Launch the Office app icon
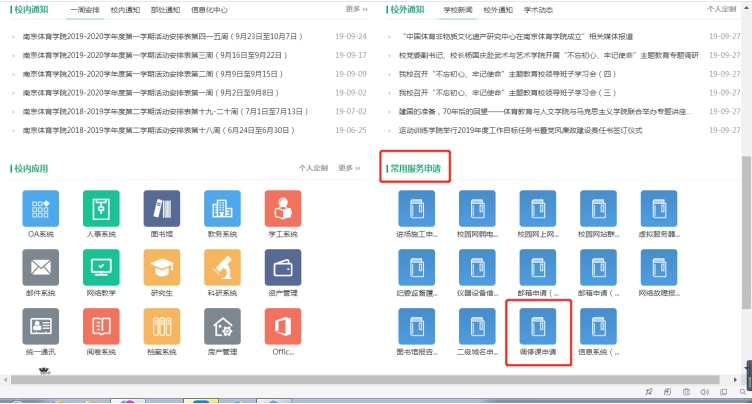Screen dimensions: 752x404 click(x=283, y=326)
